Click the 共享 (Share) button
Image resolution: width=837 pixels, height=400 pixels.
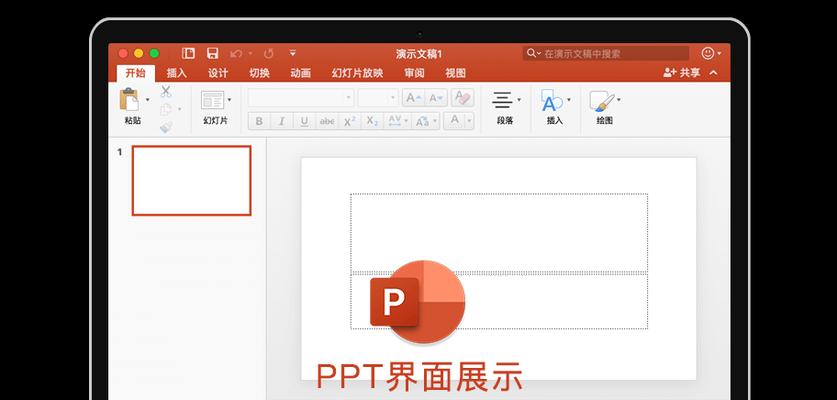[682, 73]
